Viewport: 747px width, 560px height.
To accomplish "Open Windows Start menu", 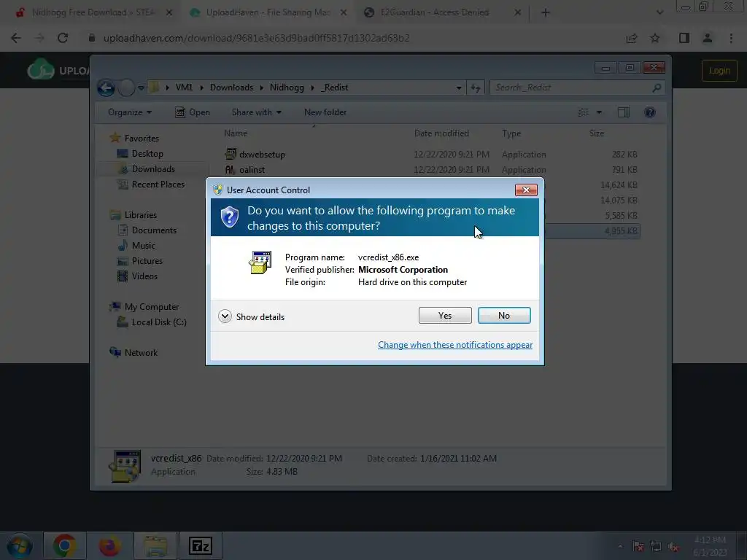I will (20, 545).
